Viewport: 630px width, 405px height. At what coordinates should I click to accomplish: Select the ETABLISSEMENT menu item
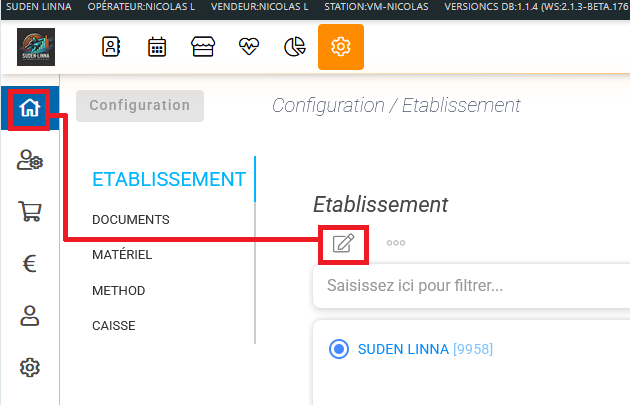click(x=169, y=180)
